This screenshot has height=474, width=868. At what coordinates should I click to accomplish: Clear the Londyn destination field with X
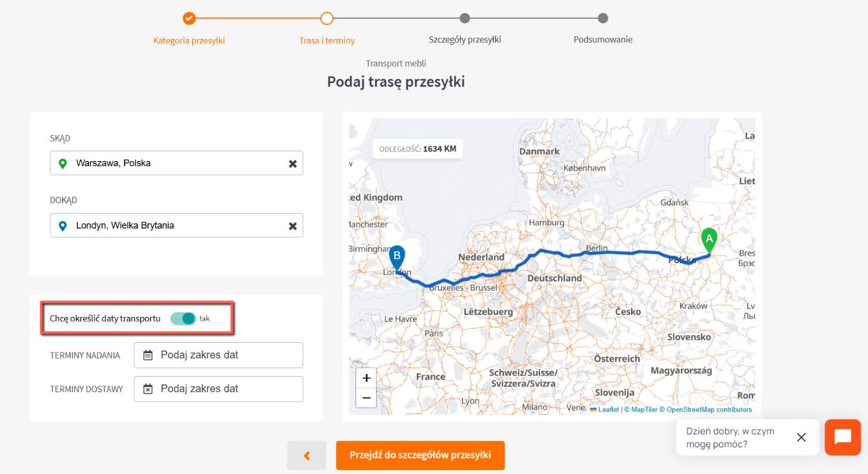pos(293,226)
